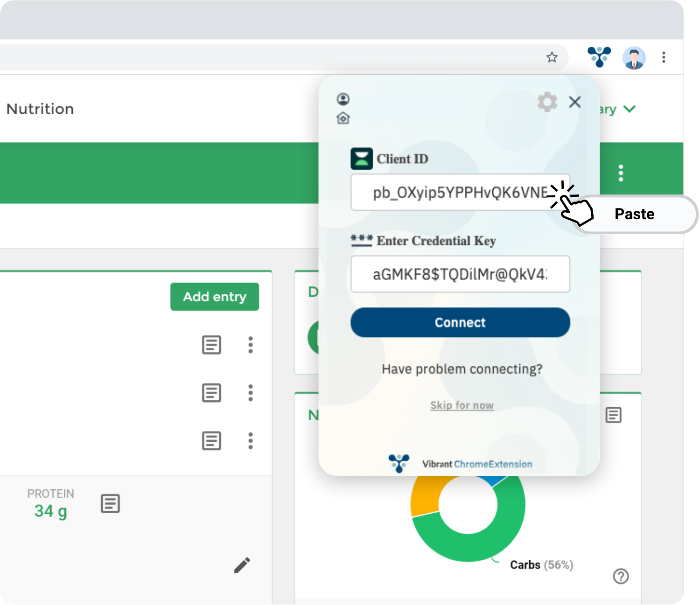Click the Skip for now link
This screenshot has height=605, width=700.
[x=462, y=405]
